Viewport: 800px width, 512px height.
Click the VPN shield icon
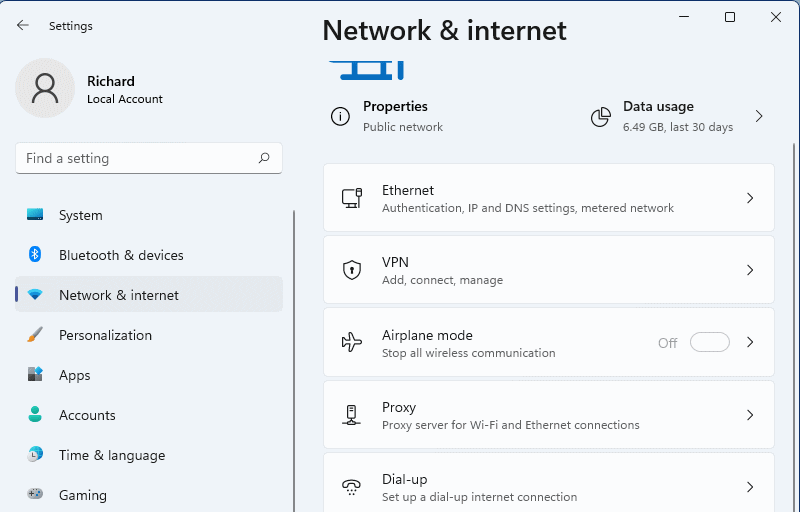[x=352, y=270]
